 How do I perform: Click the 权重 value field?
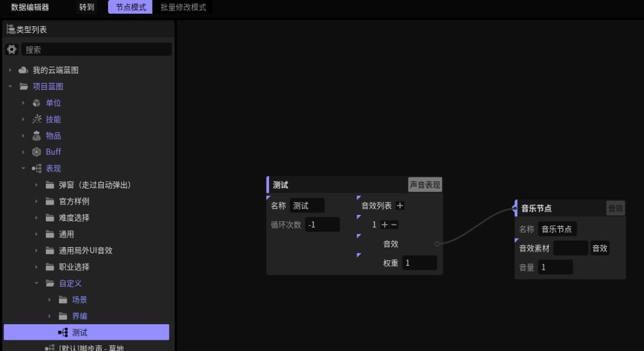pyautogui.click(x=419, y=263)
